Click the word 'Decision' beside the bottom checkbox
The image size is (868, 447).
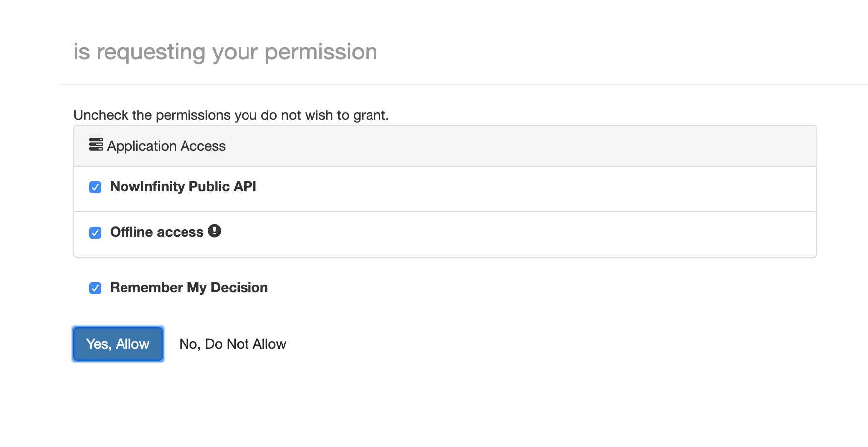(x=239, y=288)
